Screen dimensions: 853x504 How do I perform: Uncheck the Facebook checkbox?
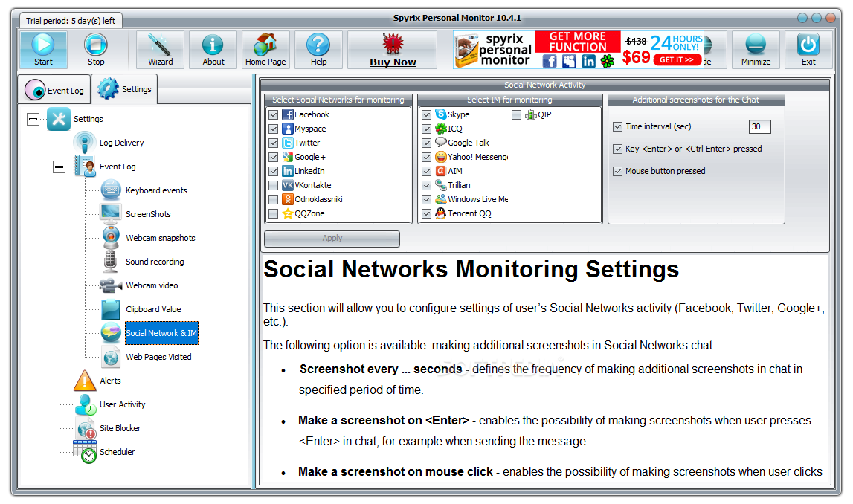(274, 114)
